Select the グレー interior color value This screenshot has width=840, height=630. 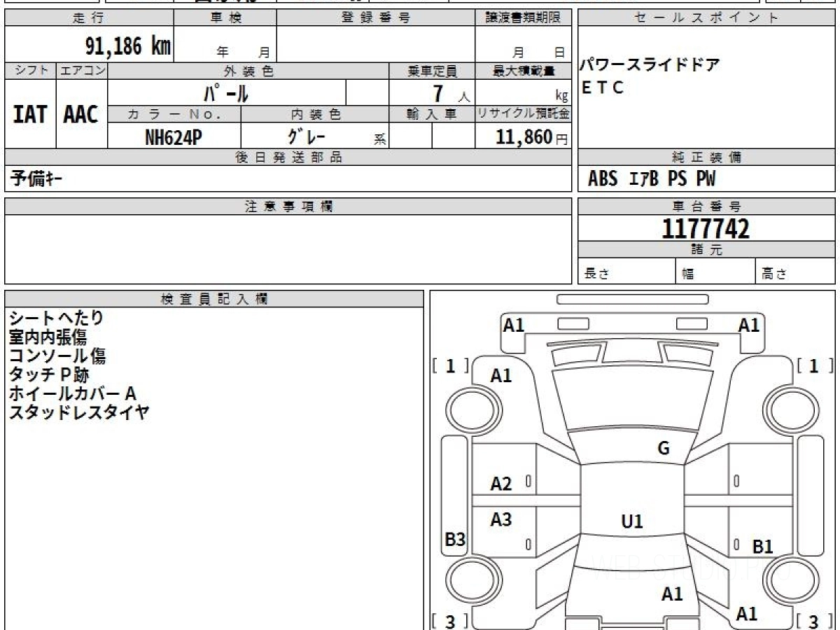pyautogui.click(x=306, y=136)
